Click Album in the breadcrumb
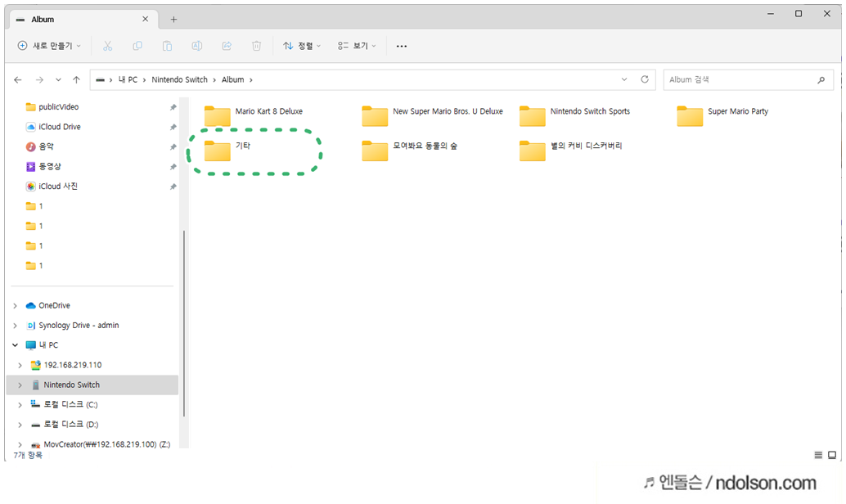The image size is (846, 504). [233, 80]
